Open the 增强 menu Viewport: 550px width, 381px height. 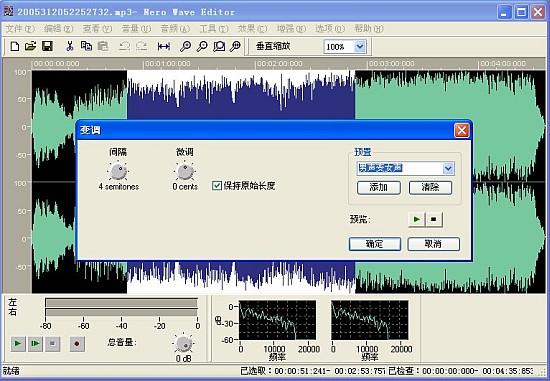291,28
